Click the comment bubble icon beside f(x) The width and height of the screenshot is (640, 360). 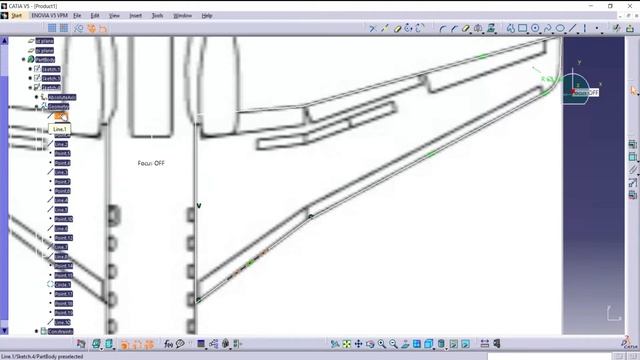[x=180, y=344]
